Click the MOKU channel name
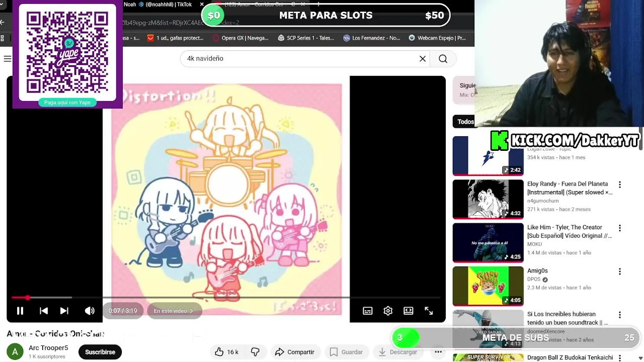644x362 pixels. tap(534, 244)
